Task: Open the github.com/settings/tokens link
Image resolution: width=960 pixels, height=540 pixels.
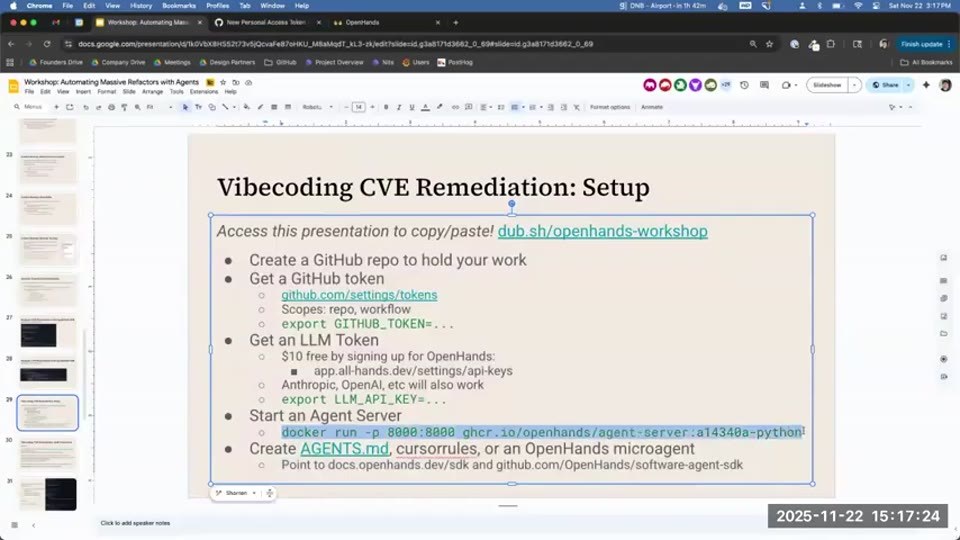Action: click(x=359, y=294)
